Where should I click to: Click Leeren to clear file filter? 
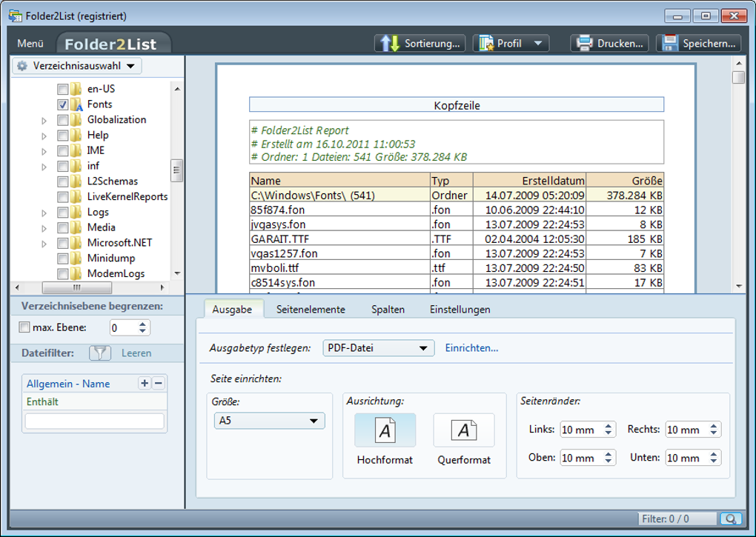[x=136, y=353]
